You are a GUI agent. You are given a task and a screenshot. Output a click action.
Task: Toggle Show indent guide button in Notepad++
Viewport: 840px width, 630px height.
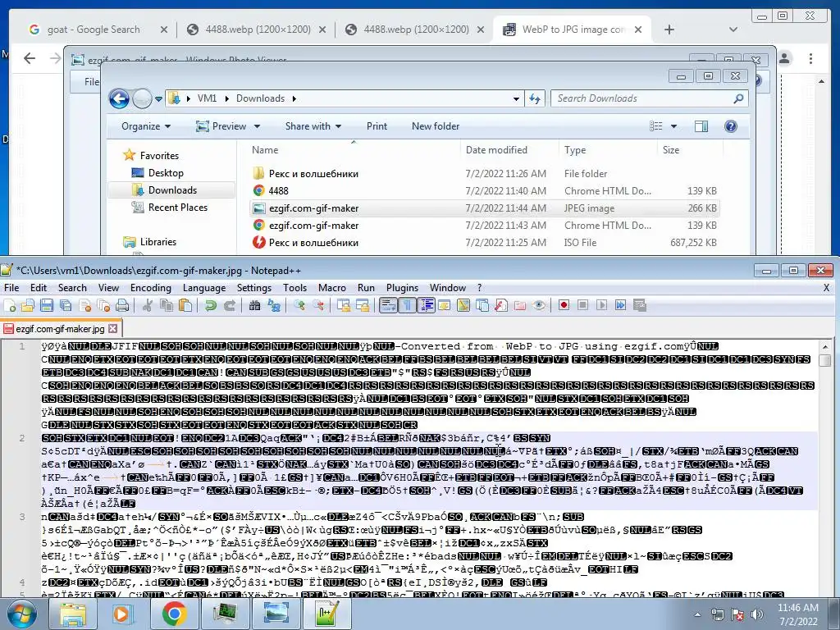click(x=426, y=305)
